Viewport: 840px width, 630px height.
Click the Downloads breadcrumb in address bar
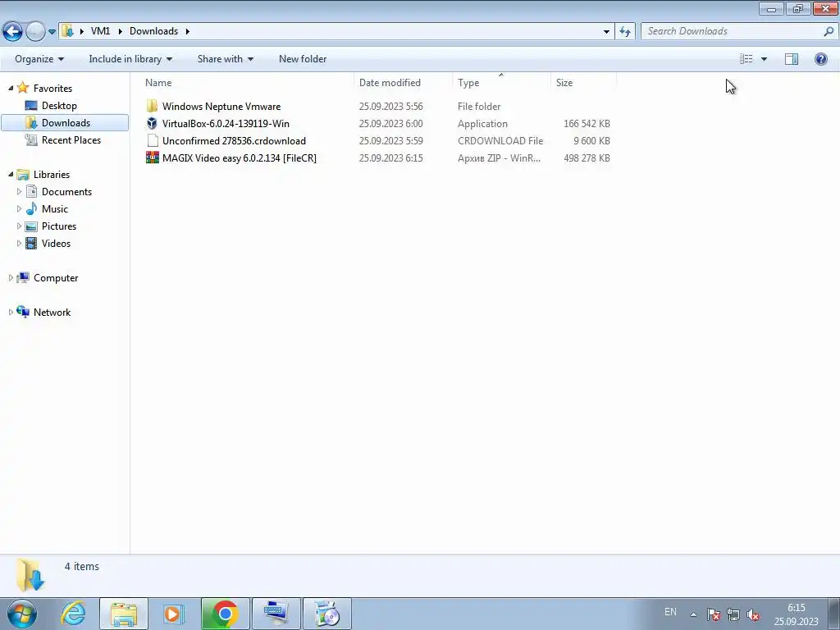click(x=153, y=31)
